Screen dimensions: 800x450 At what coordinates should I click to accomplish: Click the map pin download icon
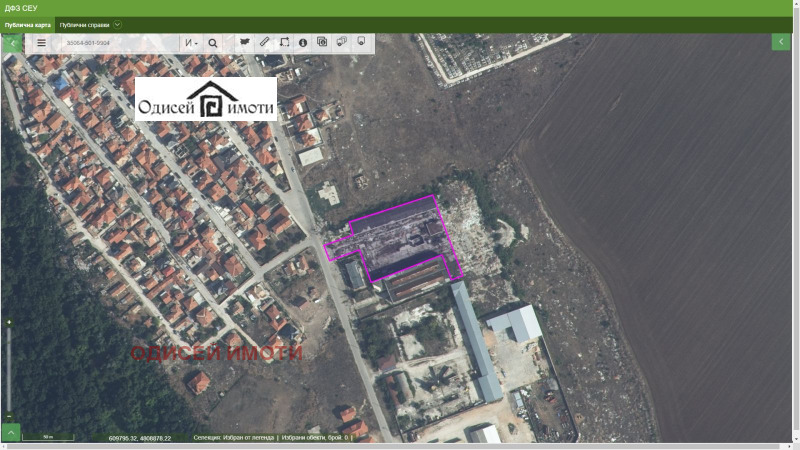tap(360, 42)
